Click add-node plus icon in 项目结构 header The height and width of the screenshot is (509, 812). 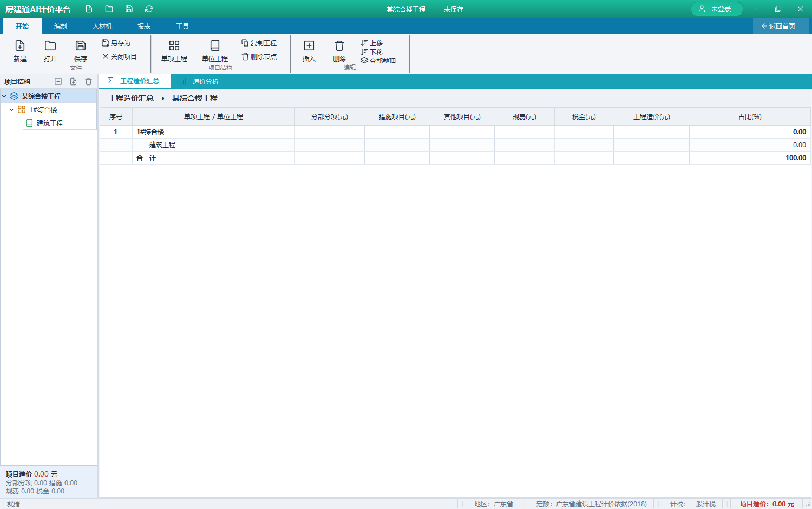[x=58, y=81]
